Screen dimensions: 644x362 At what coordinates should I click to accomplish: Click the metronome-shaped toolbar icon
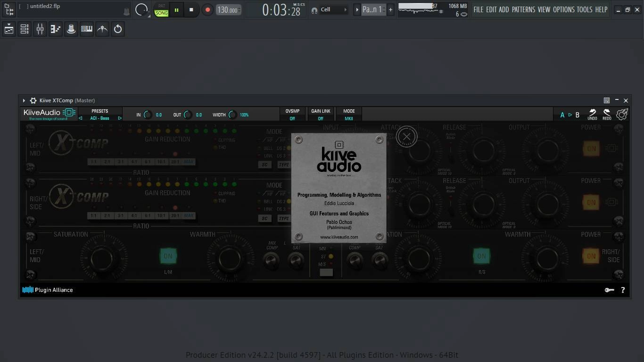pos(102,29)
